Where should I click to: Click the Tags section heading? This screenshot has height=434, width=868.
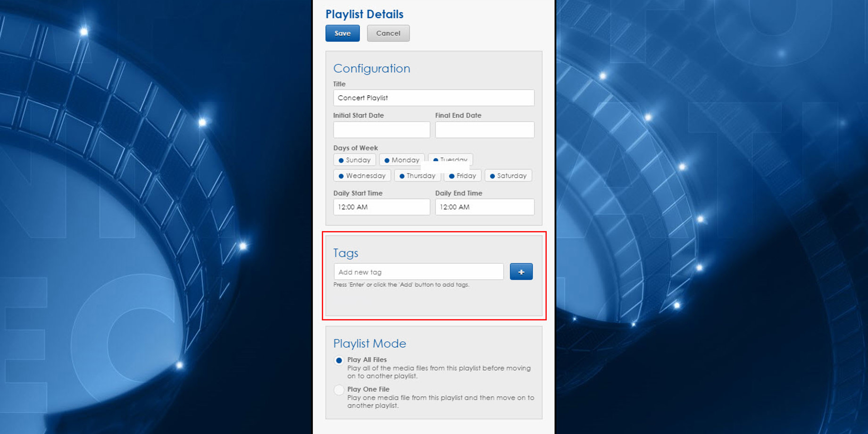click(x=346, y=253)
